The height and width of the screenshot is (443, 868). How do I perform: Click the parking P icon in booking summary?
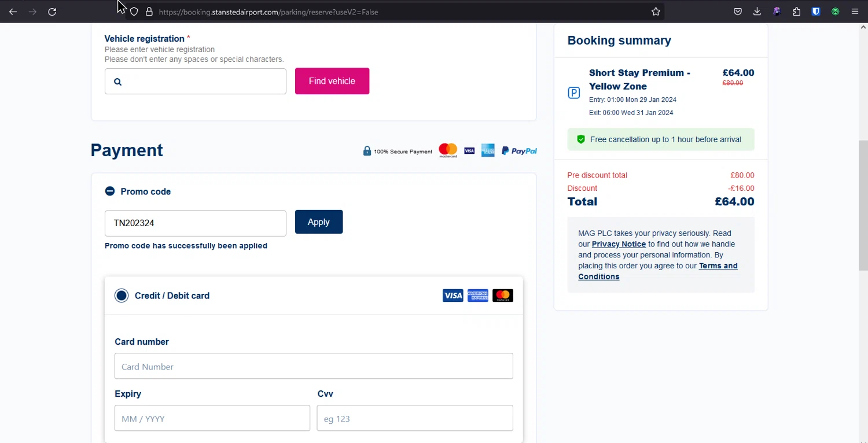pos(574,93)
